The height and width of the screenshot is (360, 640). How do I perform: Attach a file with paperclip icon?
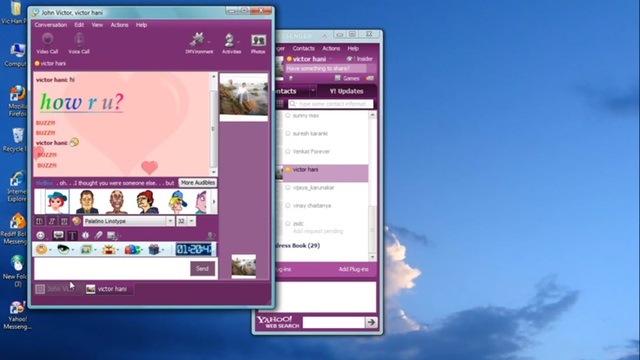98,235
